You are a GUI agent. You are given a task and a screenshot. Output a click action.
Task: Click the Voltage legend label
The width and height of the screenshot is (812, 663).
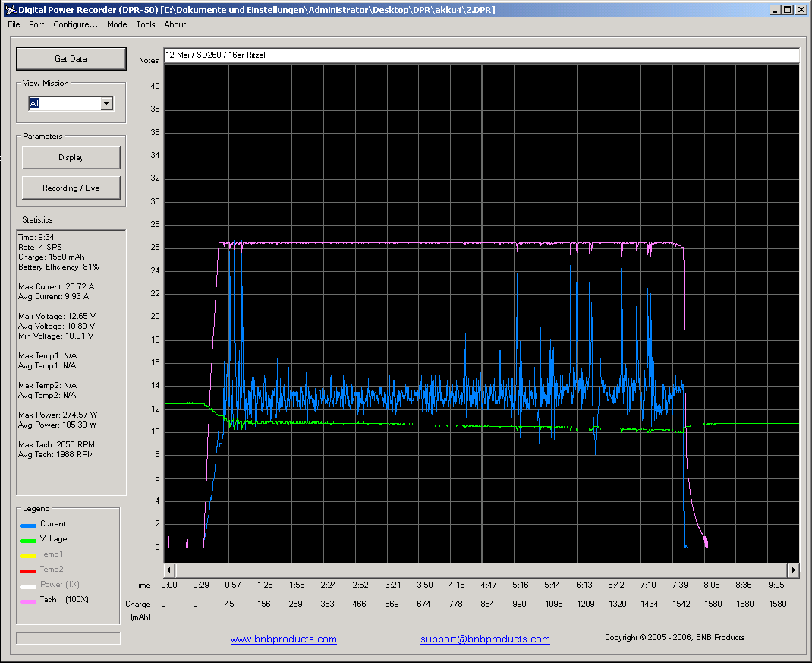[x=53, y=538]
